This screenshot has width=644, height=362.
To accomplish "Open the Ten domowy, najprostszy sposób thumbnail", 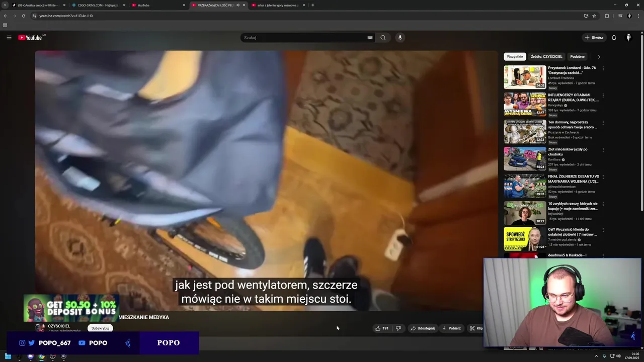I will click(x=525, y=131).
